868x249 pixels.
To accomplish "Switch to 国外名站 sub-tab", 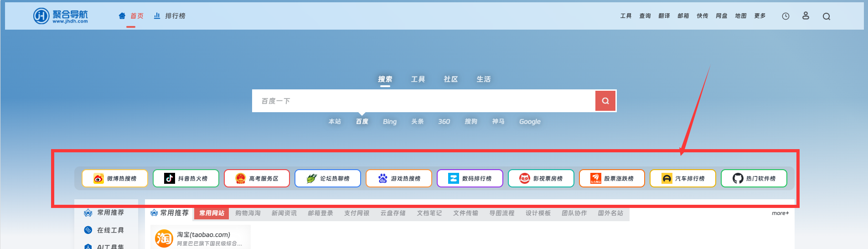I will pos(610,213).
